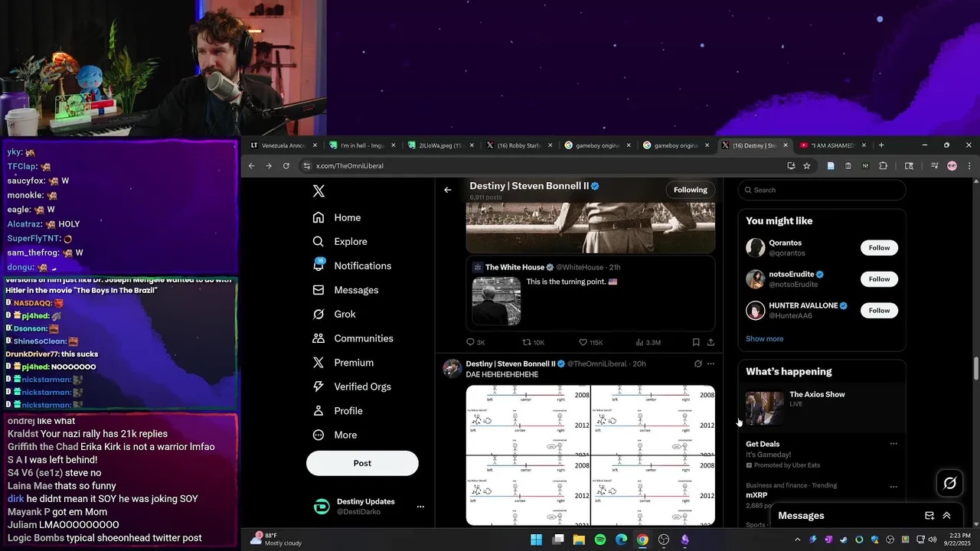Click the Following button on profile
The height and width of the screenshot is (551, 980).
[691, 190]
